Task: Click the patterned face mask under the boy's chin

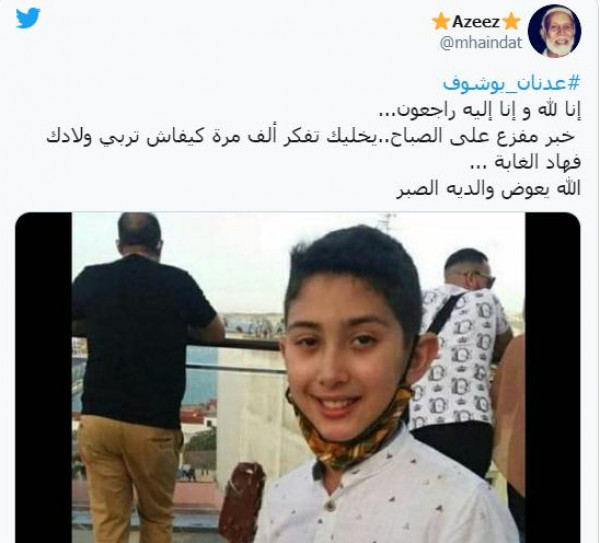Action: click(x=350, y=430)
